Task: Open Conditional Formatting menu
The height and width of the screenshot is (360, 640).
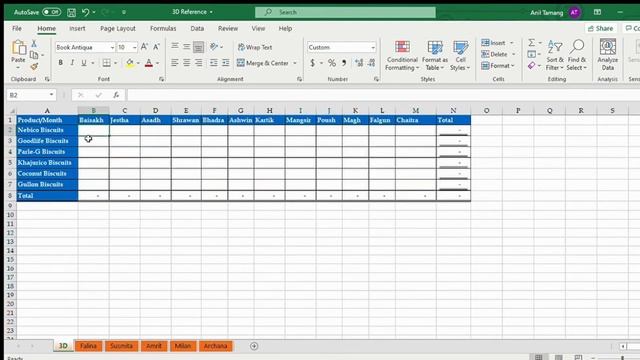Action: [x=402, y=56]
